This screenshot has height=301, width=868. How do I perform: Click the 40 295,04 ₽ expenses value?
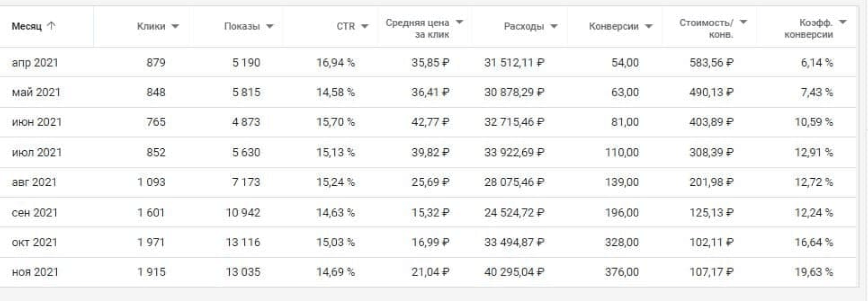(x=514, y=272)
